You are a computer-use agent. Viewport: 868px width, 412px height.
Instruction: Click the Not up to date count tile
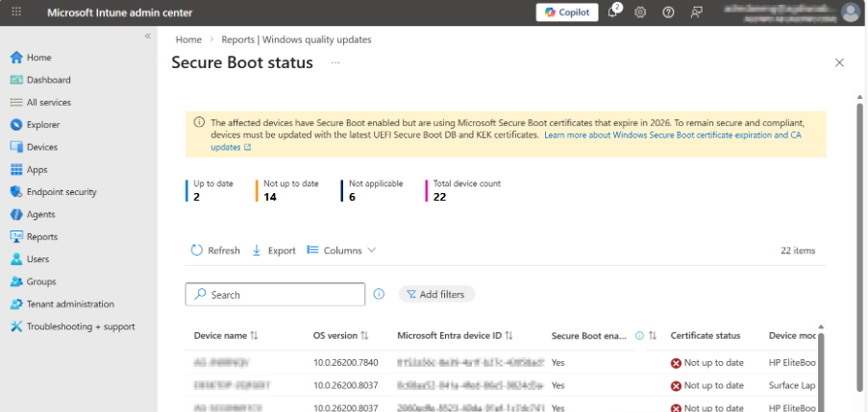coord(287,190)
